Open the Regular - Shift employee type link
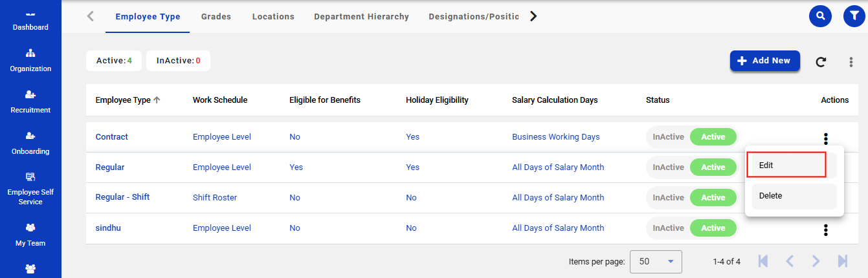The image size is (868, 278). [122, 197]
